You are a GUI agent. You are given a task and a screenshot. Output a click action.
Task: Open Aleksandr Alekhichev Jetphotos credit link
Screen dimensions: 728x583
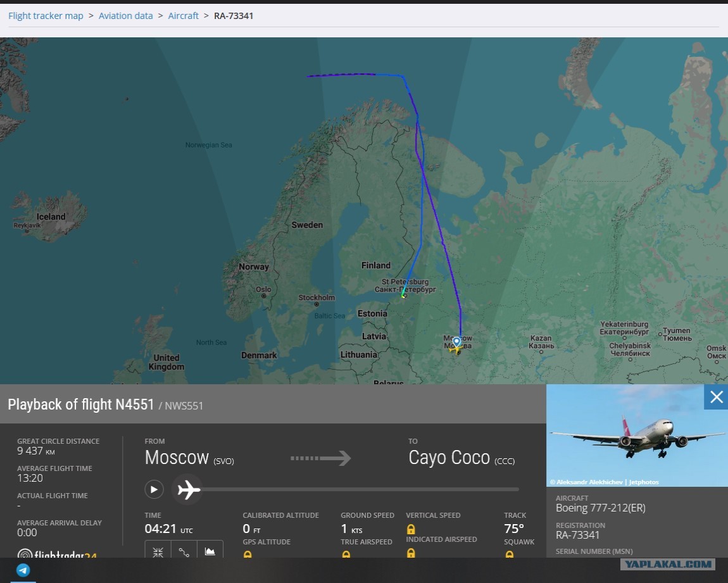coord(604,482)
